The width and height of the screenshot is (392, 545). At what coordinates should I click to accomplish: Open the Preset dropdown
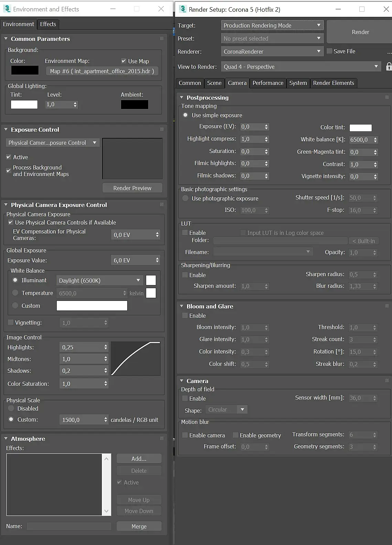point(272,39)
